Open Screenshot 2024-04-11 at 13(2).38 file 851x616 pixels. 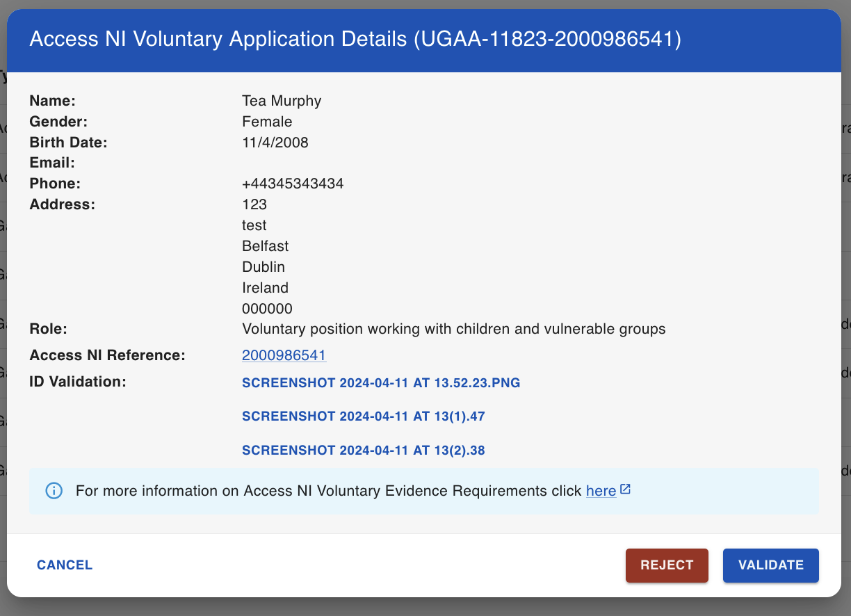click(x=364, y=451)
